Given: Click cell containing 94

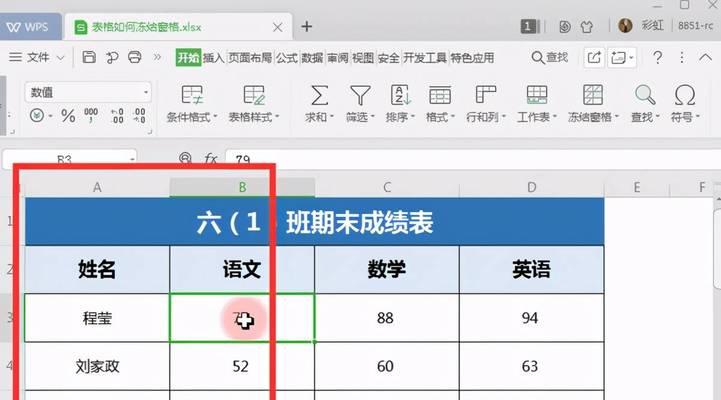Looking at the screenshot, I should tap(532, 318).
